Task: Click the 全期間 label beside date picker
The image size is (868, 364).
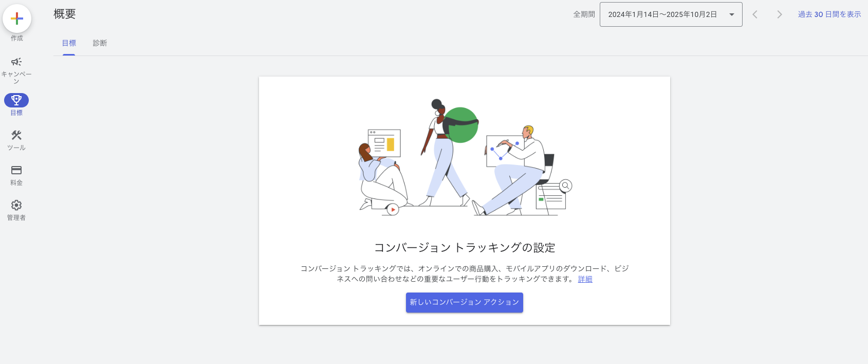Action: pos(584,14)
